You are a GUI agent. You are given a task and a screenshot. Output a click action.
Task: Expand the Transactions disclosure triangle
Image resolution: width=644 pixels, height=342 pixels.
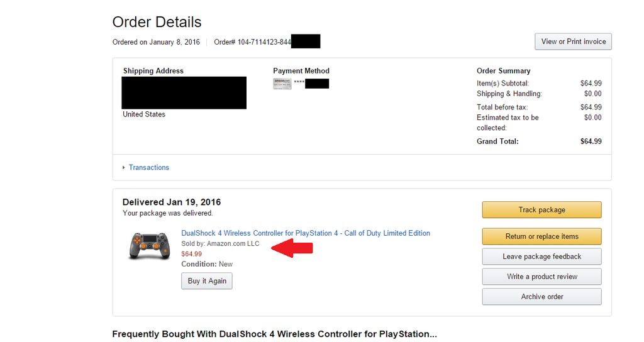click(x=124, y=167)
